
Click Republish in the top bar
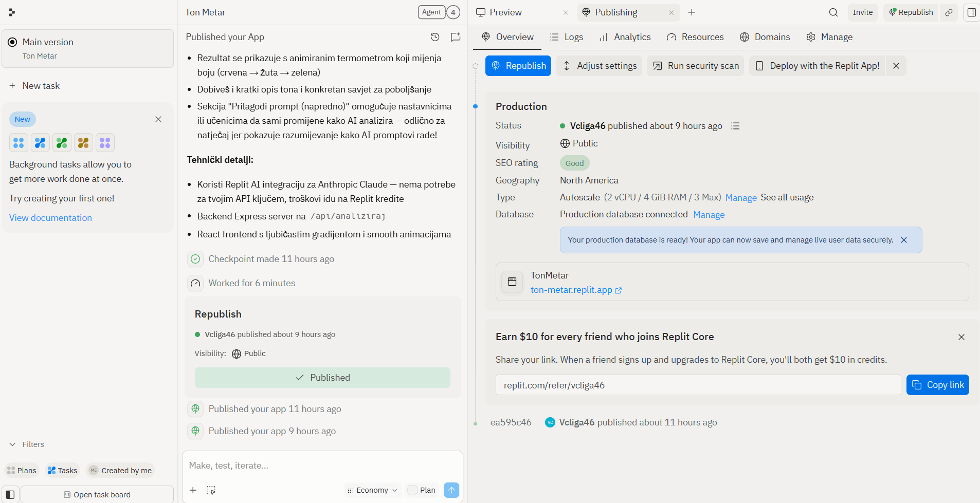click(x=911, y=12)
